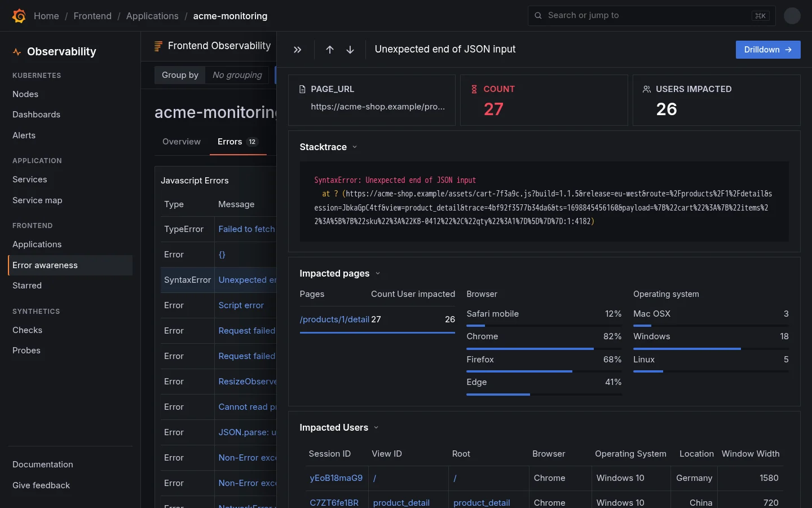
Task: Collapse the error details panel with double-chevron
Action: tap(298, 50)
